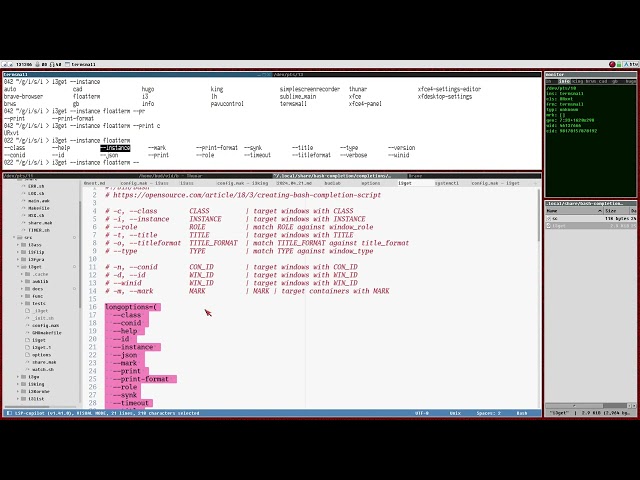Click the editor vertical scrollbar
This screenshot has height=480, width=640.
(x=539, y=215)
